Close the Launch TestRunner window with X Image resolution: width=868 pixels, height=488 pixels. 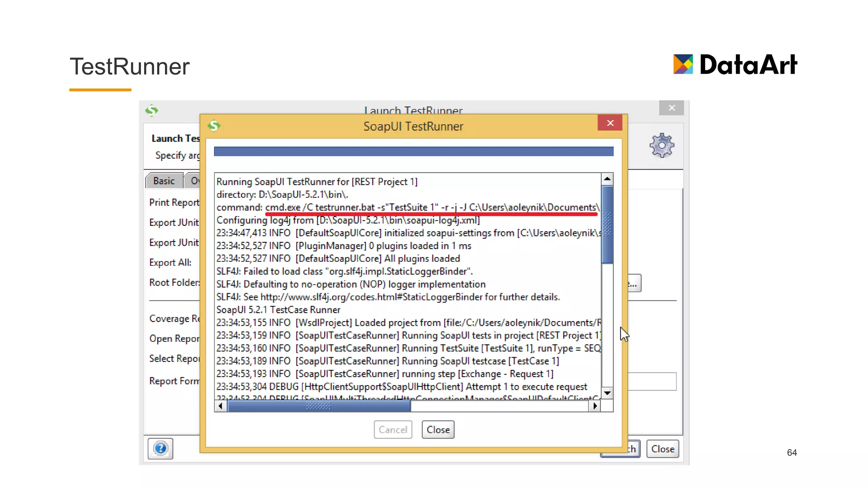click(671, 108)
